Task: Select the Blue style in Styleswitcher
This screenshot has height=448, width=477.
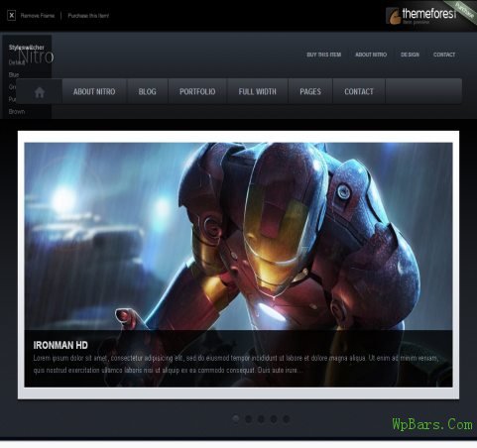Action: [14, 75]
